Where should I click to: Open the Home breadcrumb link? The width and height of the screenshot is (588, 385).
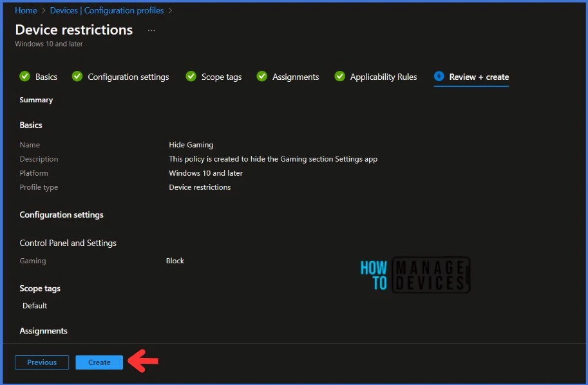[x=26, y=10]
